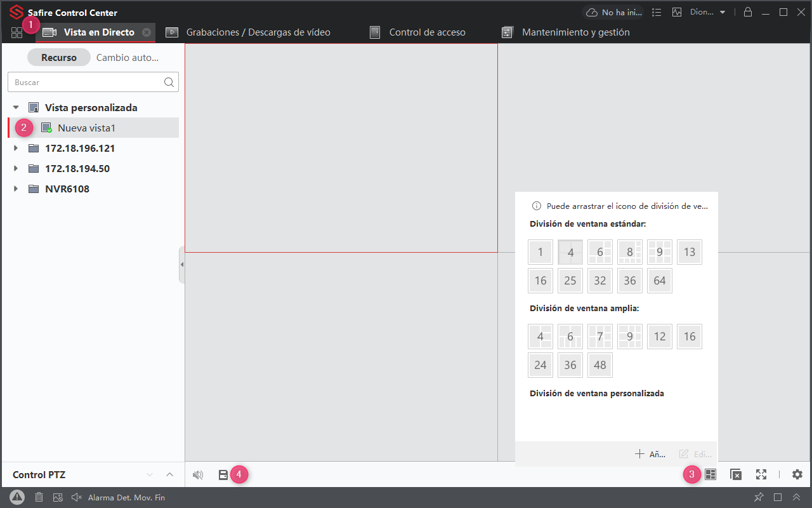Expand the NVR6108 tree node
The height and width of the screenshot is (508, 812).
pos(16,189)
